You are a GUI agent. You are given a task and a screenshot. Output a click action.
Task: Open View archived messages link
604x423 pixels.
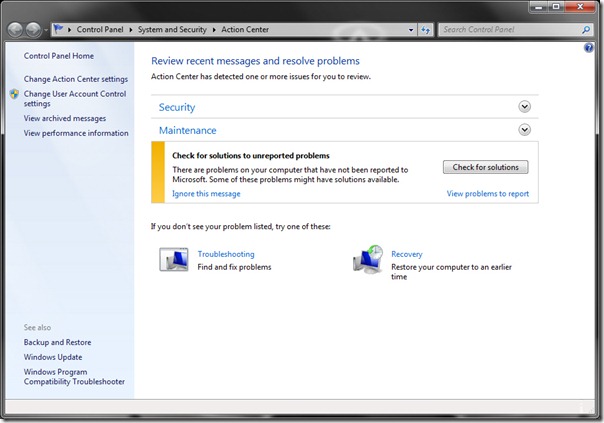[65, 118]
